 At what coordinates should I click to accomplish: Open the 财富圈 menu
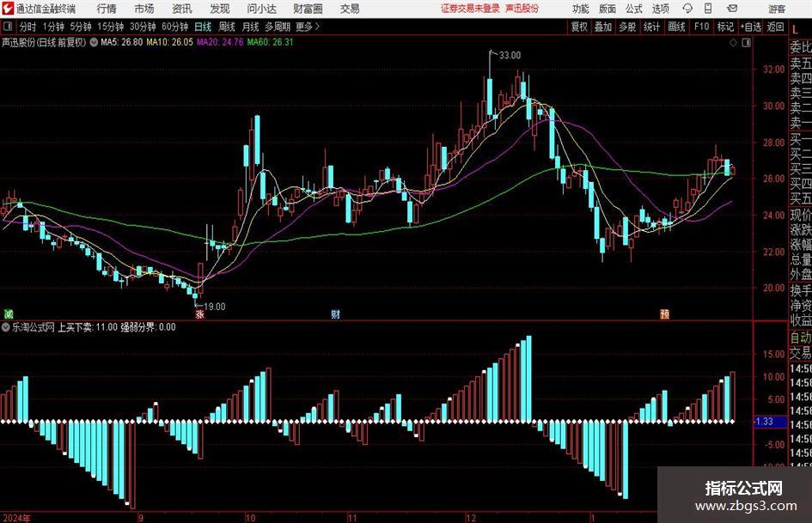tap(308, 9)
